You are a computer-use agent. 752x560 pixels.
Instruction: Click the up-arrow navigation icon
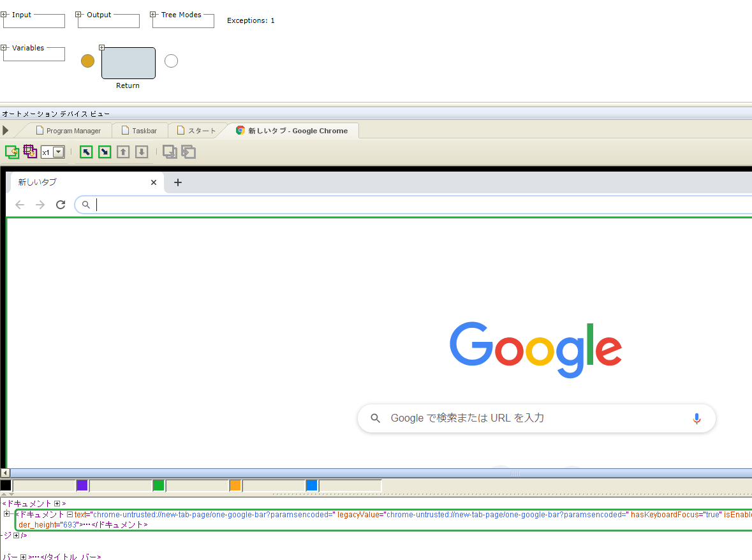[x=123, y=152]
